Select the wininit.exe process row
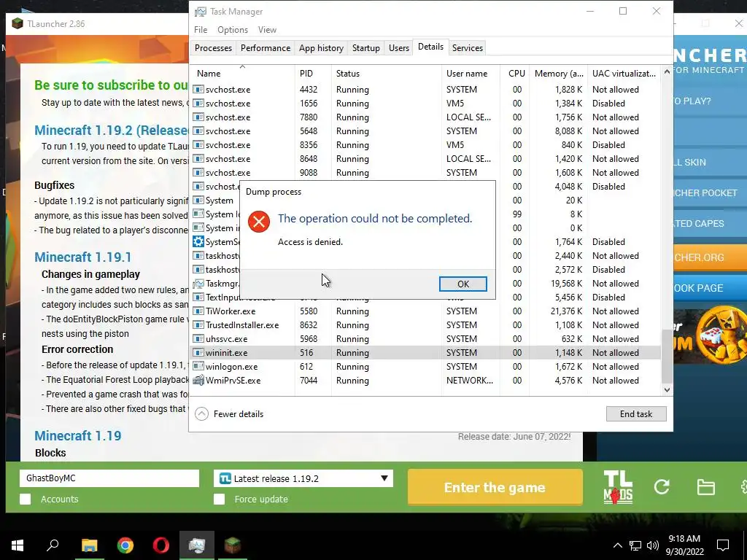747x560 pixels. click(x=426, y=353)
